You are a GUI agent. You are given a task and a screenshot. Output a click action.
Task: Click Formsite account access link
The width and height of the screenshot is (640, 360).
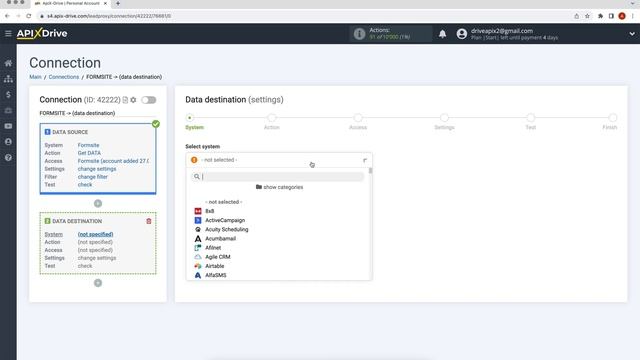[113, 161]
